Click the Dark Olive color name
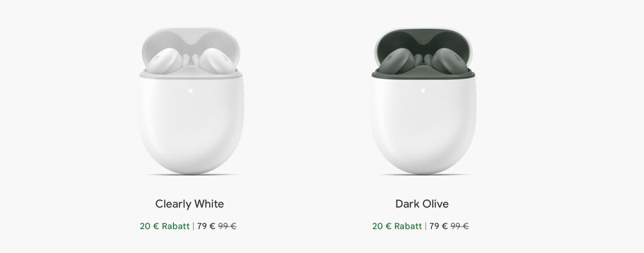644x253 pixels. 422,204
